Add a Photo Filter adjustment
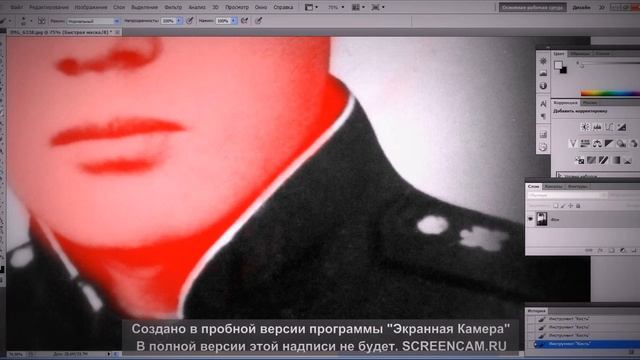The width and height of the screenshot is (640, 360). click(x=621, y=144)
